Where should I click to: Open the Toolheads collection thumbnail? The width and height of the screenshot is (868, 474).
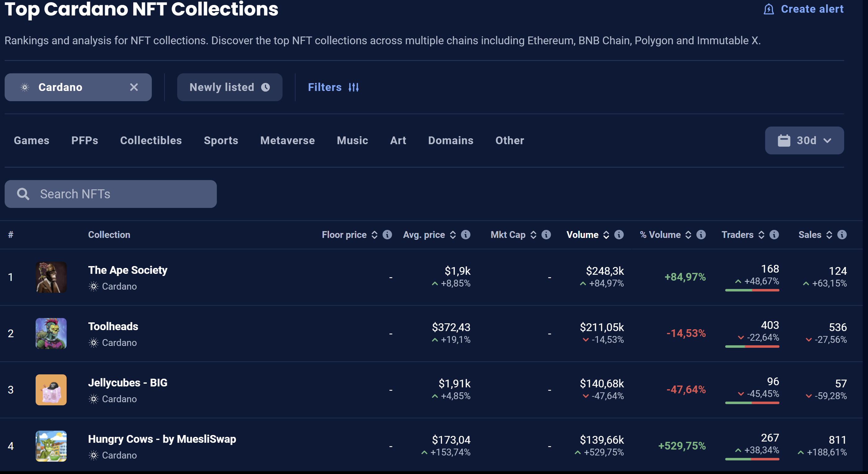coord(51,333)
